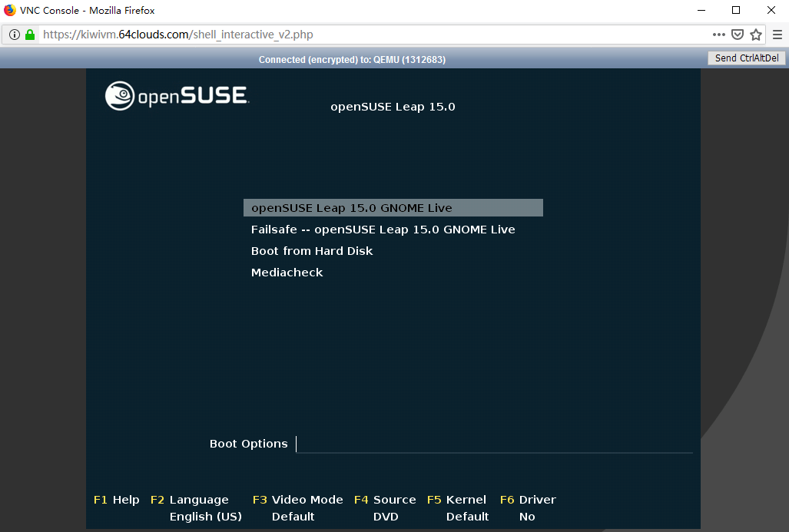Click the Boot Options input line
Viewport: 789px width, 532px height.
pos(495,444)
